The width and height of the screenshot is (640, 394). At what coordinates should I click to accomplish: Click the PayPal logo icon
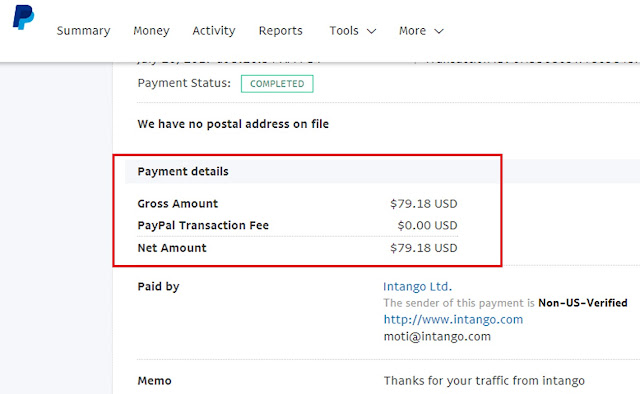23,17
